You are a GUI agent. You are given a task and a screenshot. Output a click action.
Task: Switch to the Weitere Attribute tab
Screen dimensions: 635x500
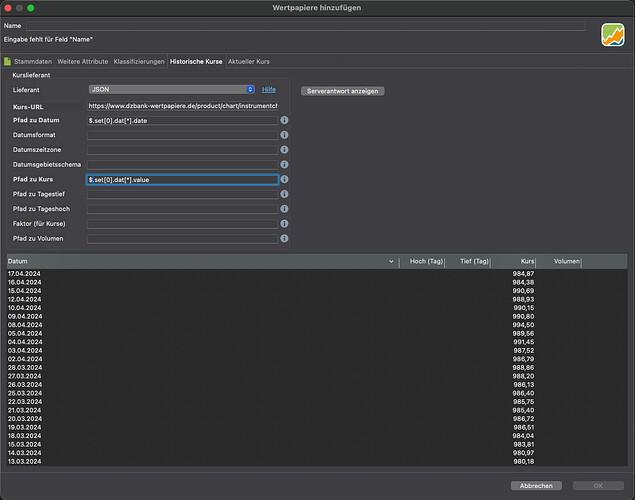point(83,62)
